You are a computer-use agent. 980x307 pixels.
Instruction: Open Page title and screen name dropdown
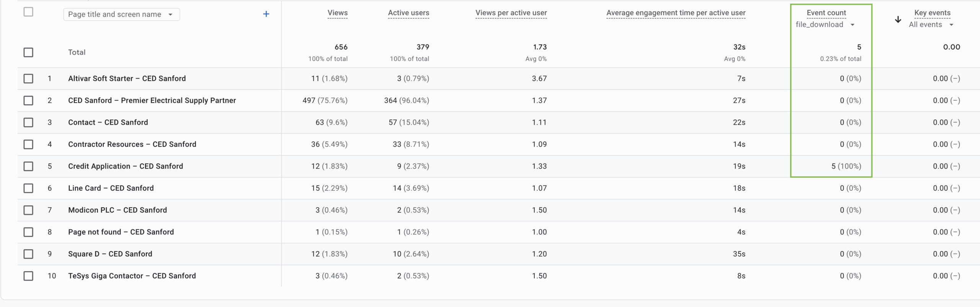[x=121, y=15]
